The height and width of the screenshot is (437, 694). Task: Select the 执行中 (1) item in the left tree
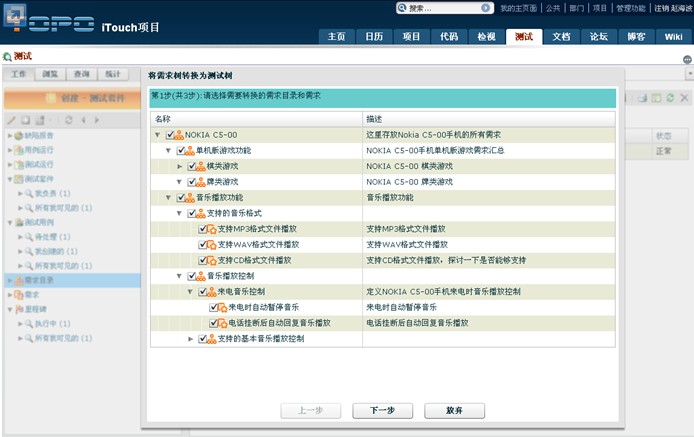(52, 324)
